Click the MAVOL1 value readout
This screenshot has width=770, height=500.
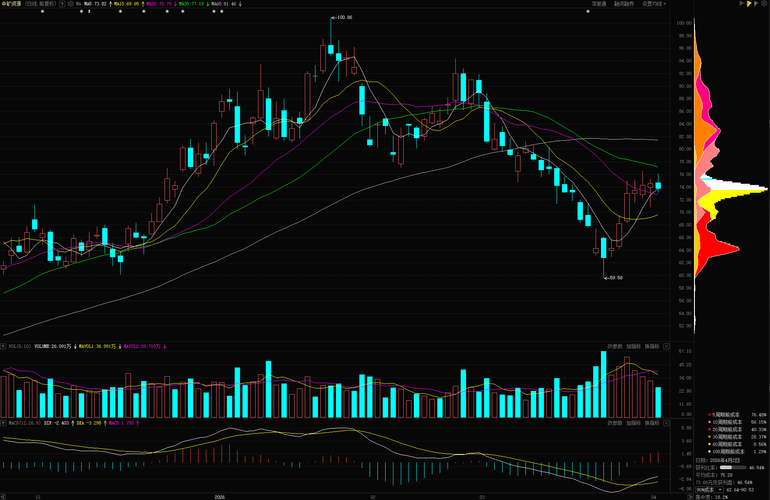tap(98, 346)
